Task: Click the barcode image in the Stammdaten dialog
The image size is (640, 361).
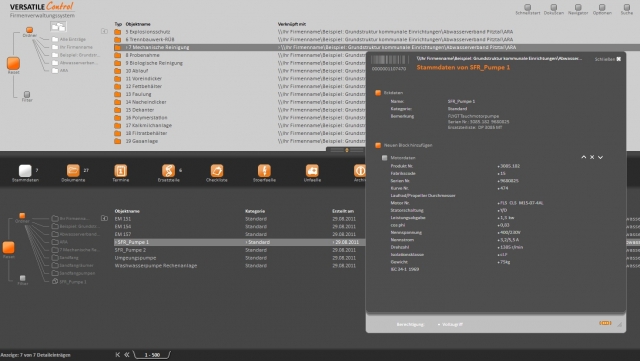Action: pos(389,60)
